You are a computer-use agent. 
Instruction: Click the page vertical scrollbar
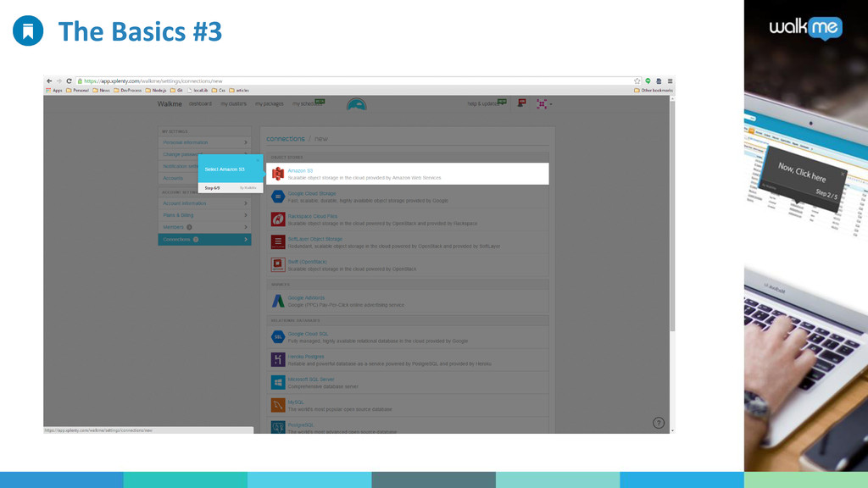(x=672, y=216)
